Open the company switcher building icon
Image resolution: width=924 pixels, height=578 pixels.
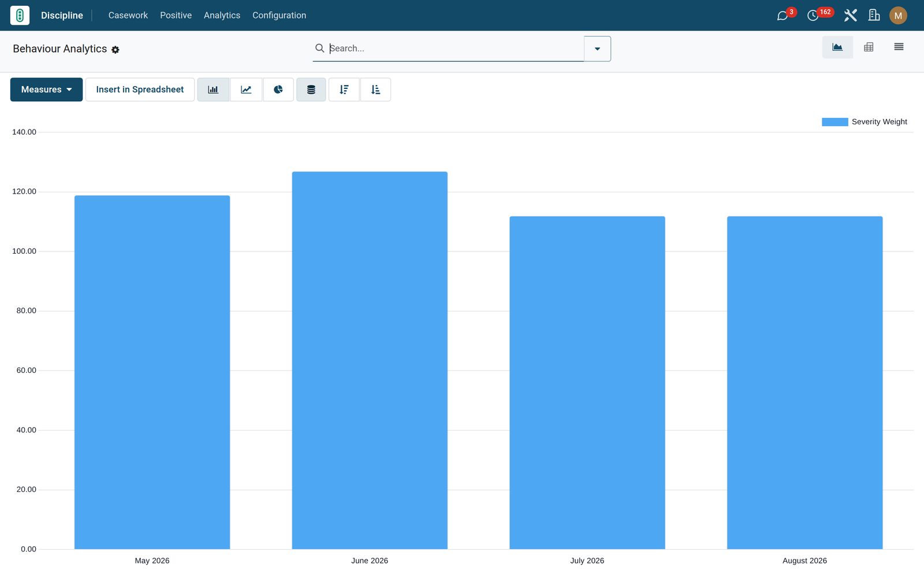pyautogui.click(x=874, y=16)
